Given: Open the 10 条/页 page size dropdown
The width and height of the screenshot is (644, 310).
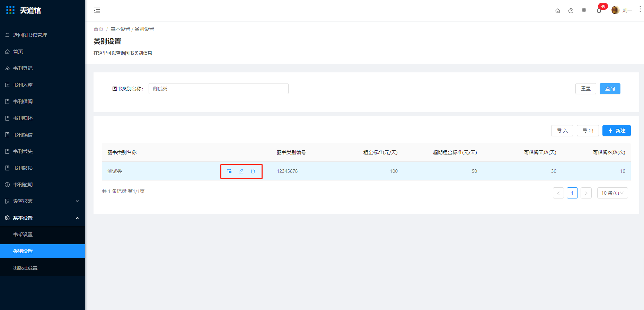Looking at the screenshot, I should tap(612, 193).
